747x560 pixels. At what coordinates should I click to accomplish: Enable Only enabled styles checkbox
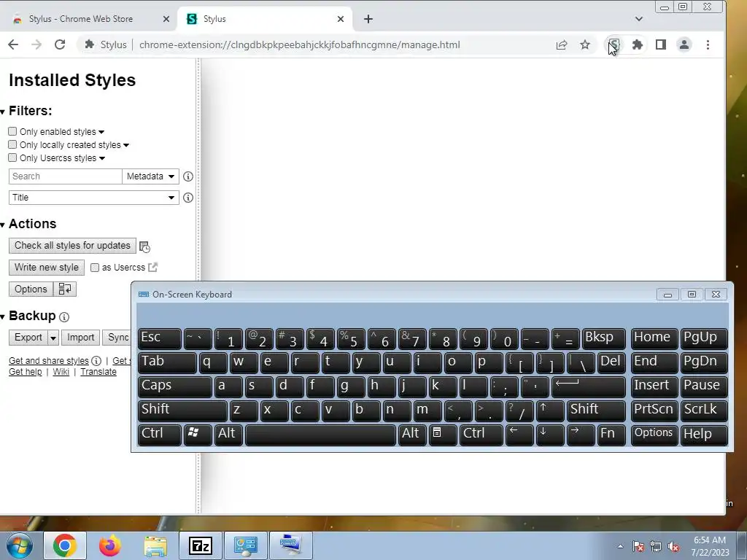12,131
